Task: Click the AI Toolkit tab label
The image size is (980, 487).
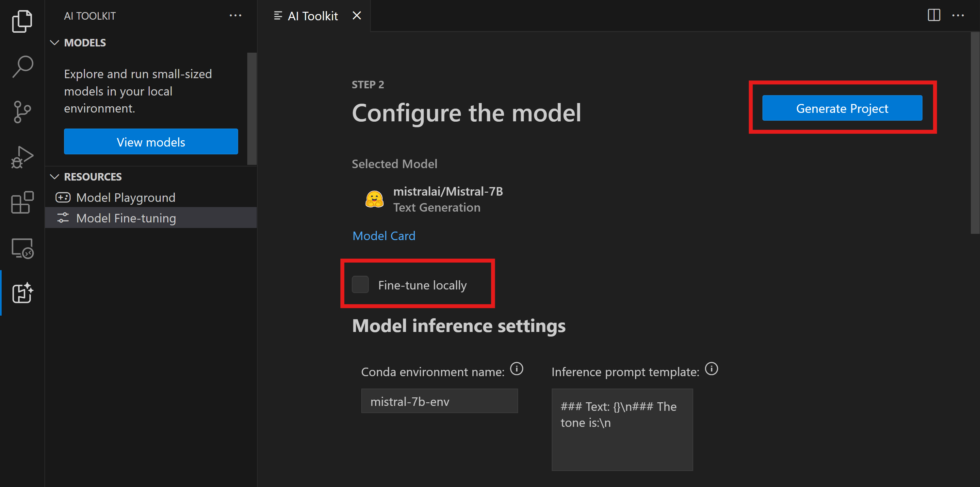Action: click(312, 15)
